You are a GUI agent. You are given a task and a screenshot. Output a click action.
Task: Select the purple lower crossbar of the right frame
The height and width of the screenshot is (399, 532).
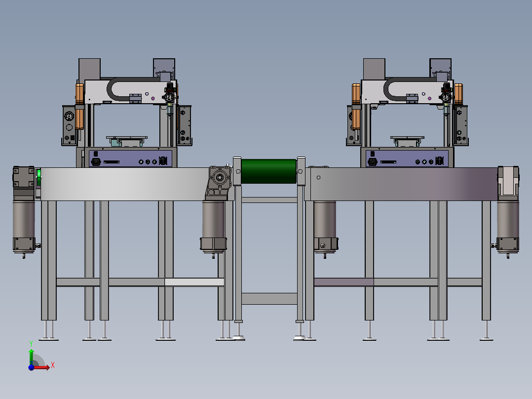point(343,282)
